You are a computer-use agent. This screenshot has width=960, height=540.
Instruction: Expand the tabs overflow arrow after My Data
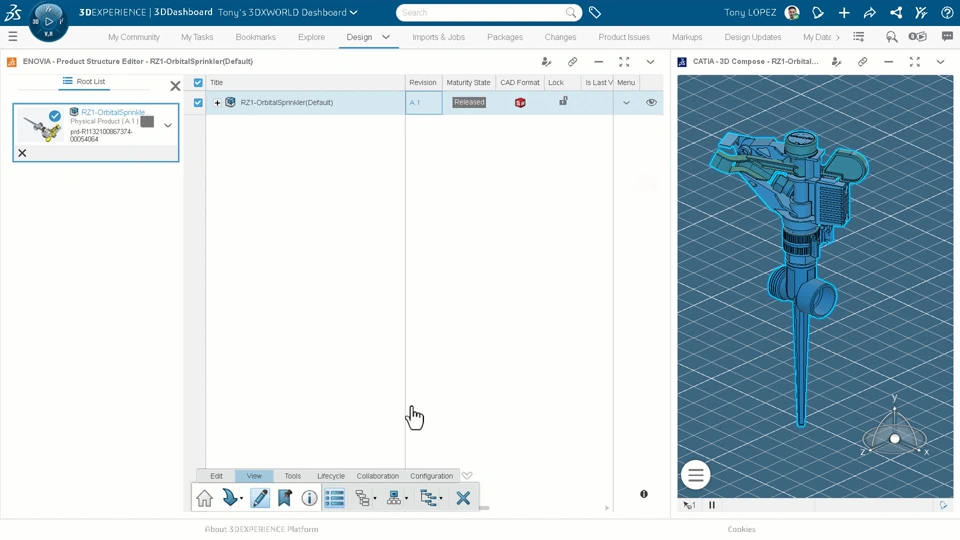coord(838,37)
